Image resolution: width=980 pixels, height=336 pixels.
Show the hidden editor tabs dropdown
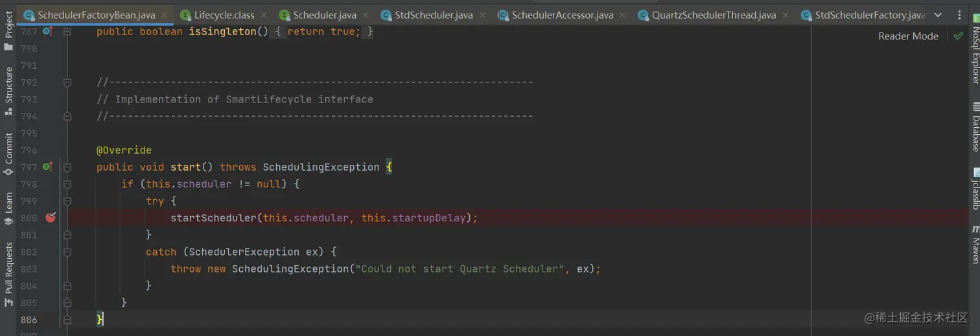pyautogui.click(x=938, y=15)
